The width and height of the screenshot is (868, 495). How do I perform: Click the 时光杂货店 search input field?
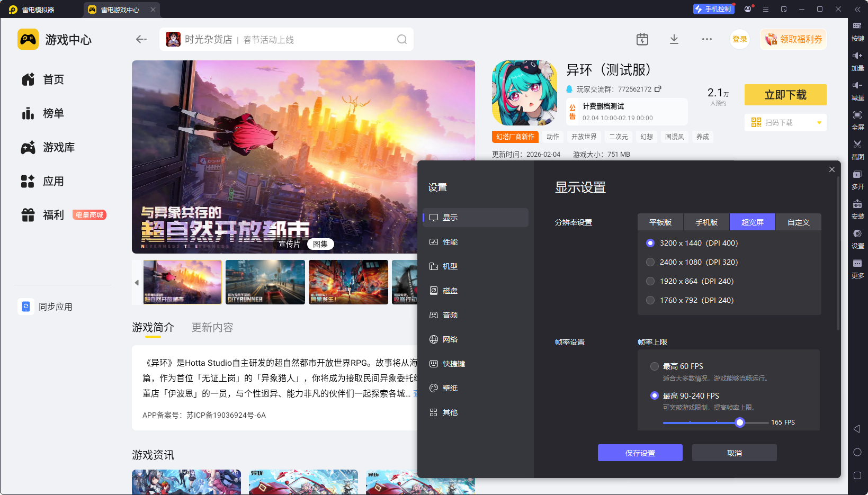click(286, 39)
